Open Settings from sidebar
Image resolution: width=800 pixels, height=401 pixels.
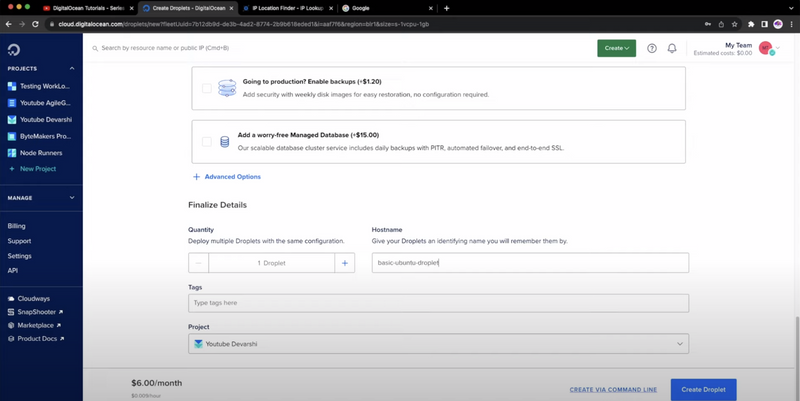(x=19, y=256)
